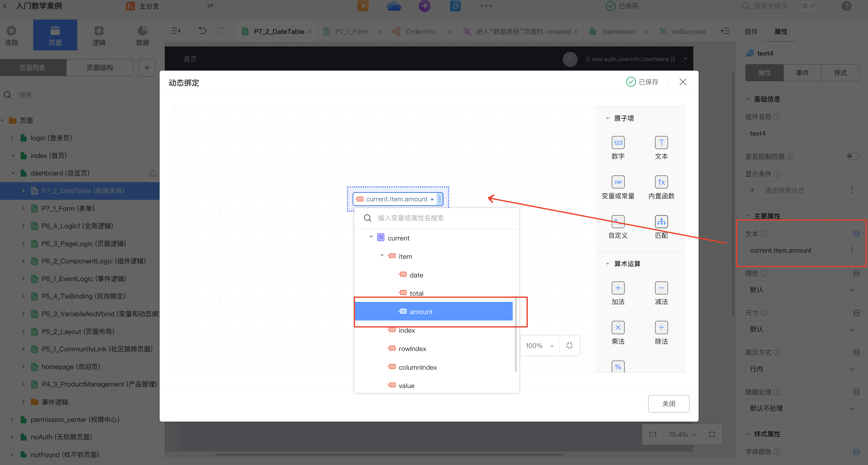Add a new page with plus button
Screen dimensions: 868x465
tap(146, 68)
